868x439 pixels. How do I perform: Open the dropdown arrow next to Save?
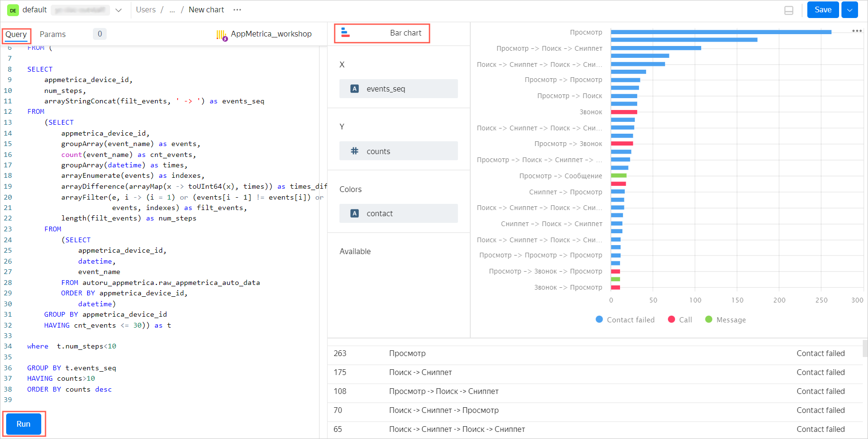[850, 10]
